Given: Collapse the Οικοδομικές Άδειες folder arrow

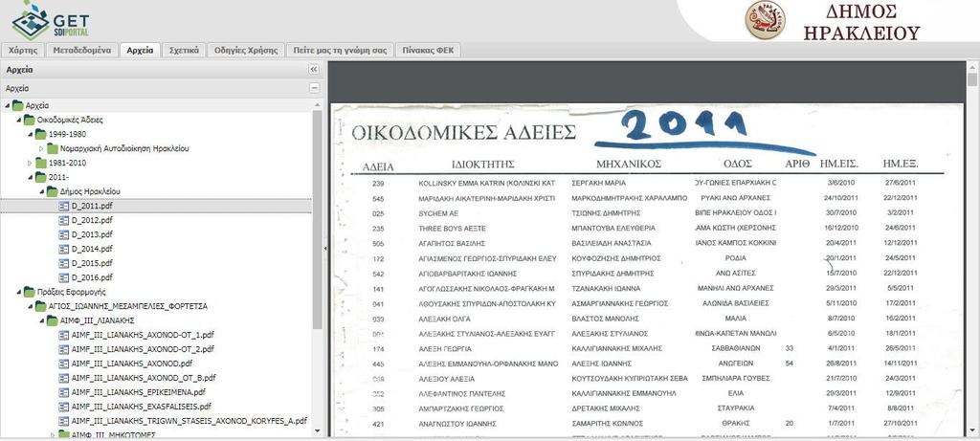Looking at the screenshot, I should coord(19,120).
